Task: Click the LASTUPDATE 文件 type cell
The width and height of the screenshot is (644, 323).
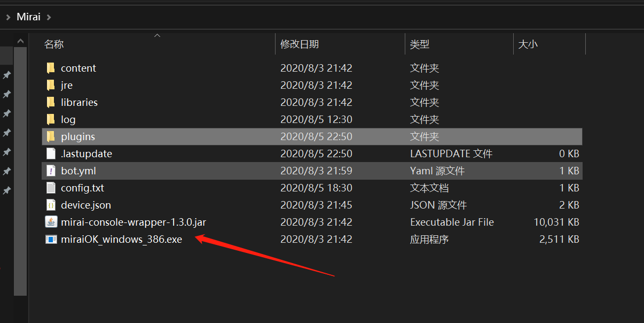Action: 451,153
